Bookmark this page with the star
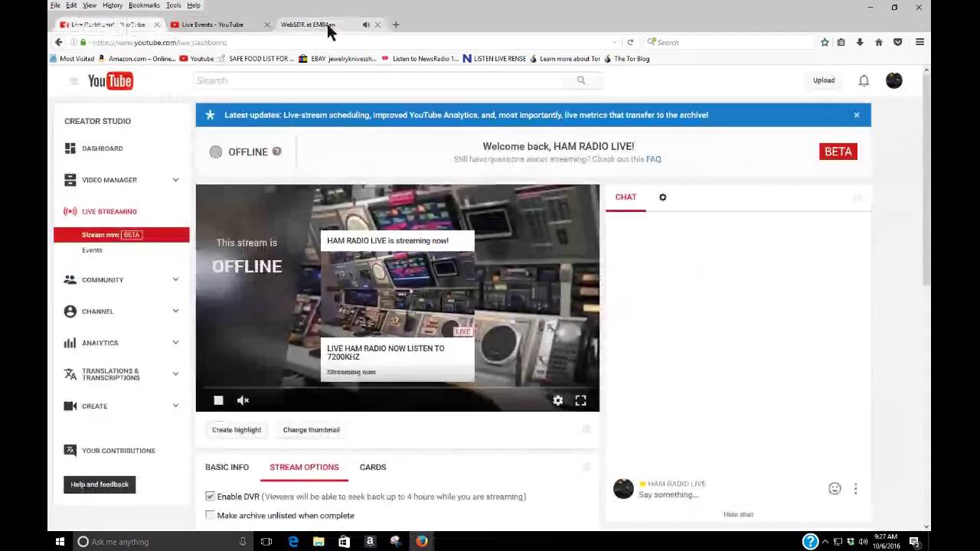Screen dimensions: 980x551 pos(825,42)
